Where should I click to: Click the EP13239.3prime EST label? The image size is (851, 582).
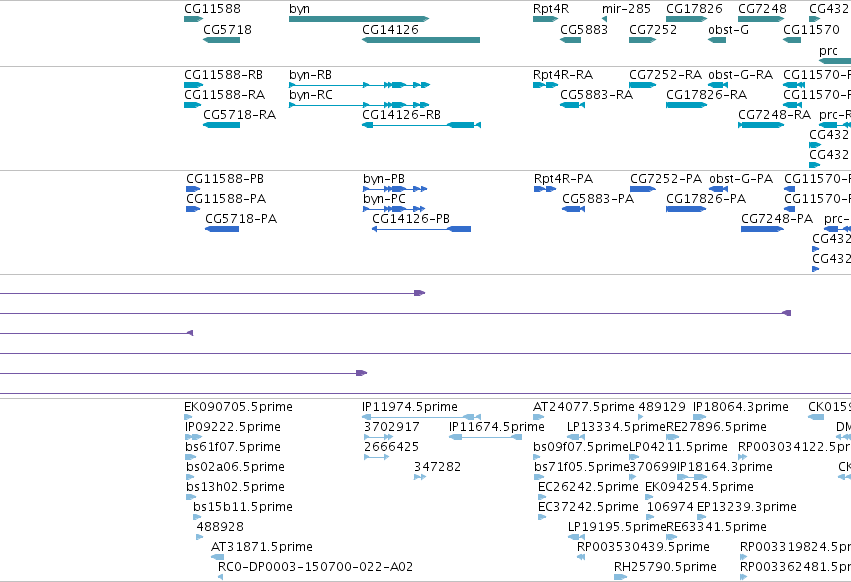click(x=746, y=507)
